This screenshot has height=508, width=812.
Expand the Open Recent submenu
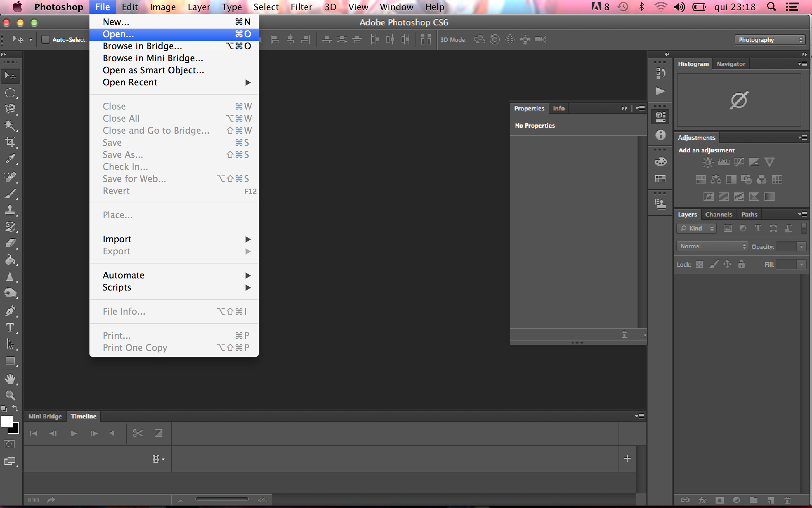click(174, 82)
